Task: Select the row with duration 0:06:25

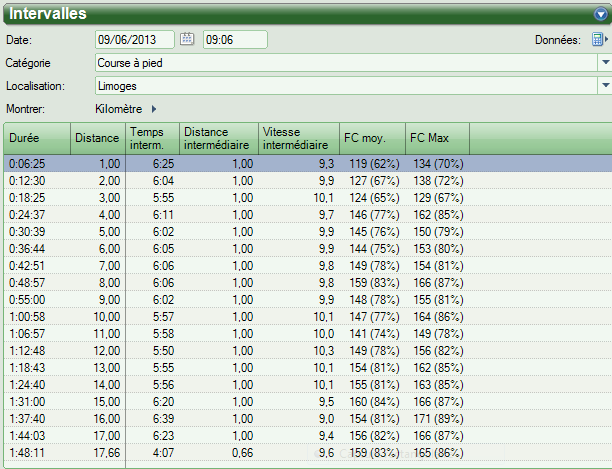Action: (x=308, y=163)
